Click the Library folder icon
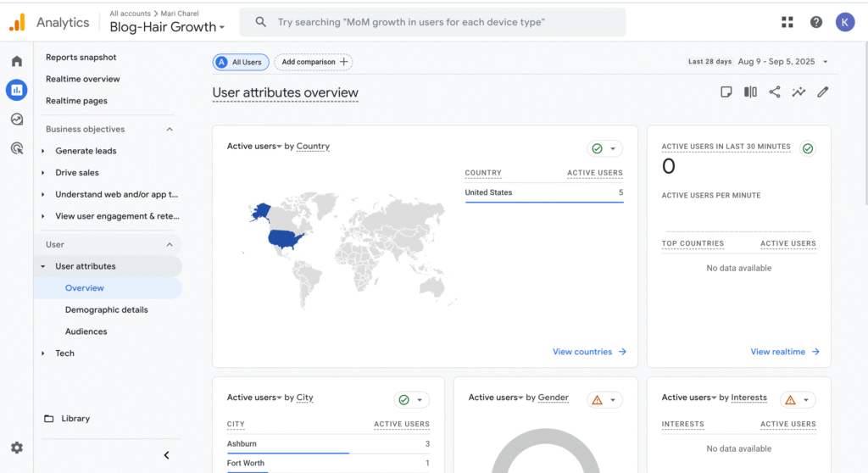The height and width of the screenshot is (473, 868). coord(48,418)
